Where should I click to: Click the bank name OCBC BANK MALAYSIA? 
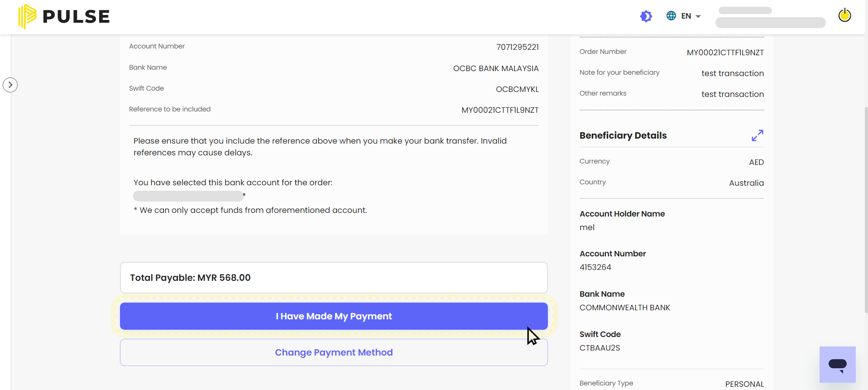coord(496,68)
